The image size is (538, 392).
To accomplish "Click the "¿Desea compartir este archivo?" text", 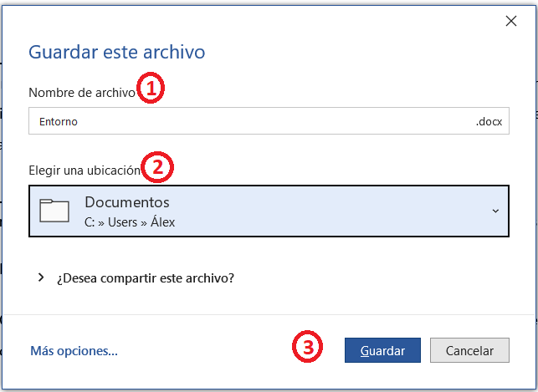I will (x=146, y=277).
